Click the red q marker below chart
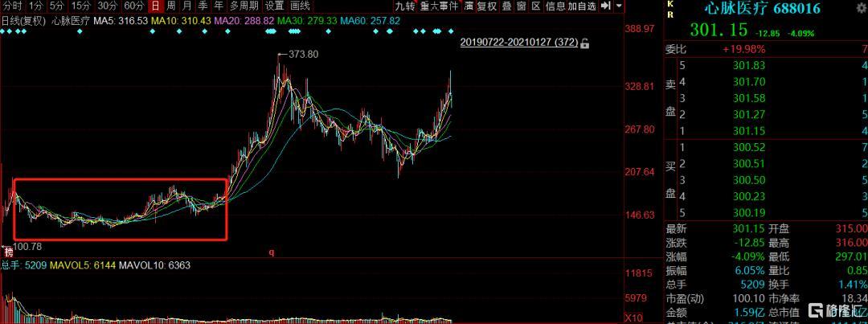Image resolution: width=868 pixels, height=324 pixels. click(x=272, y=252)
